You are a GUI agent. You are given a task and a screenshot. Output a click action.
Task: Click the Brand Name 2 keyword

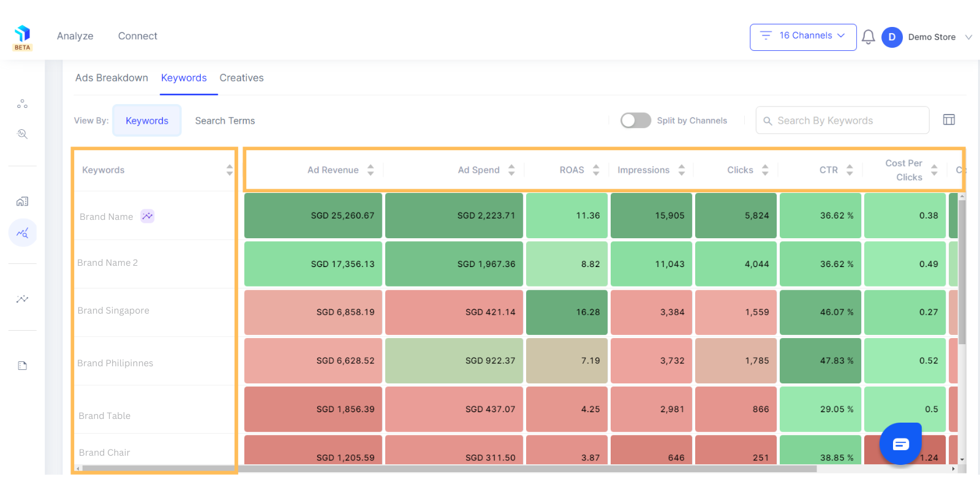[x=108, y=263]
